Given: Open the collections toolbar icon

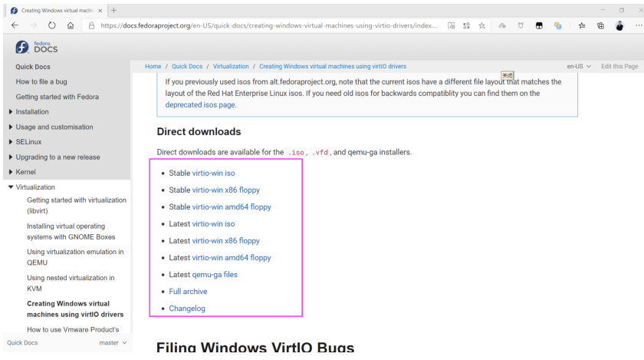Looking at the screenshot, I should 600,25.
